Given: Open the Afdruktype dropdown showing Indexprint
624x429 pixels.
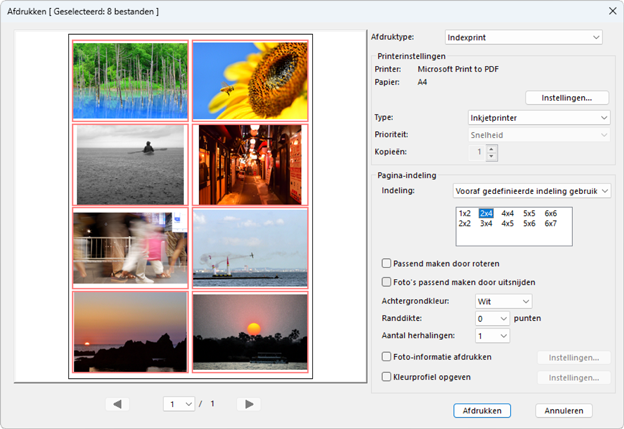Looking at the screenshot, I should pyautogui.click(x=523, y=37).
